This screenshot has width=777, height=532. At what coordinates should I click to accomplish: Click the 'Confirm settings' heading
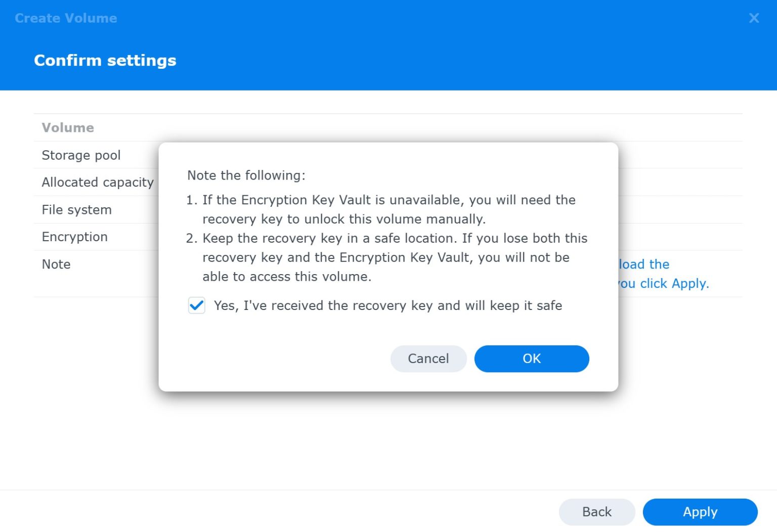point(105,60)
